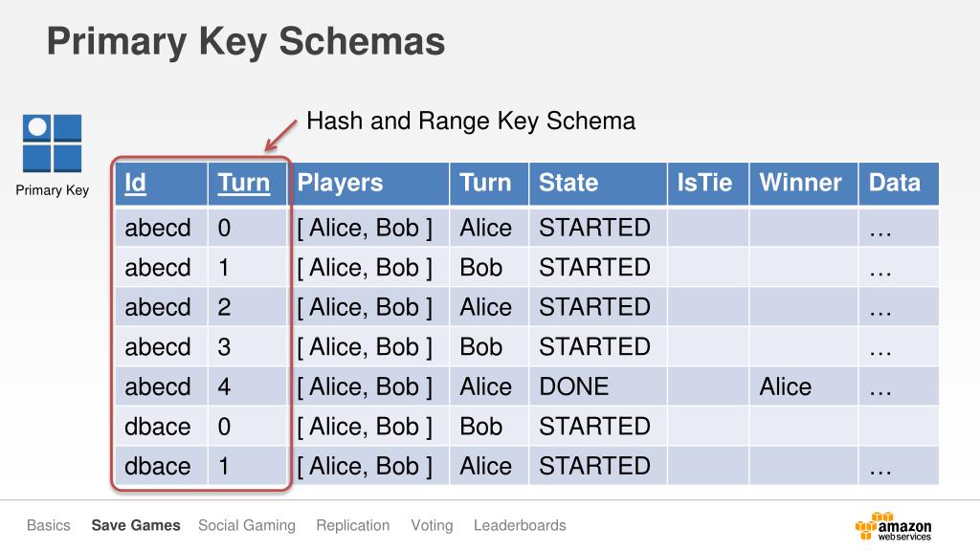Open the Voting section
The image size is (980, 551).
pos(432,525)
